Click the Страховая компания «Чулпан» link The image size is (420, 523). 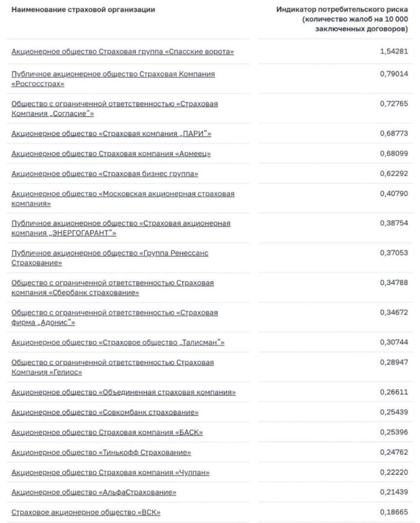(x=110, y=473)
